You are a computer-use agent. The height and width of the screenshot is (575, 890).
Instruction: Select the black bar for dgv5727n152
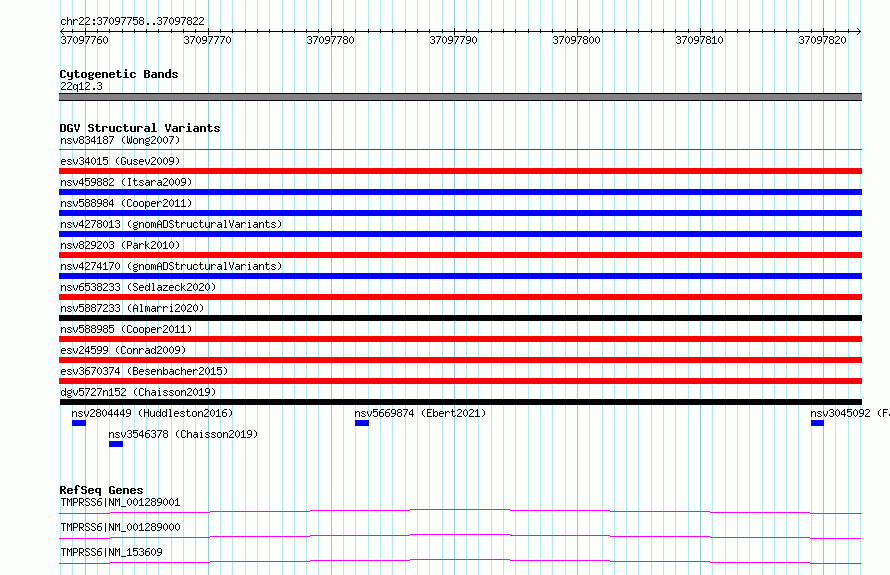click(460, 402)
